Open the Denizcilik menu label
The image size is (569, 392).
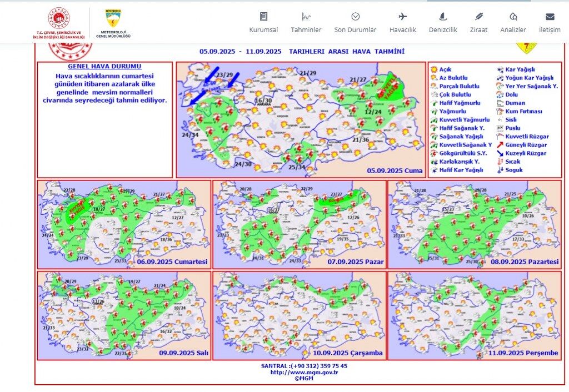click(443, 30)
